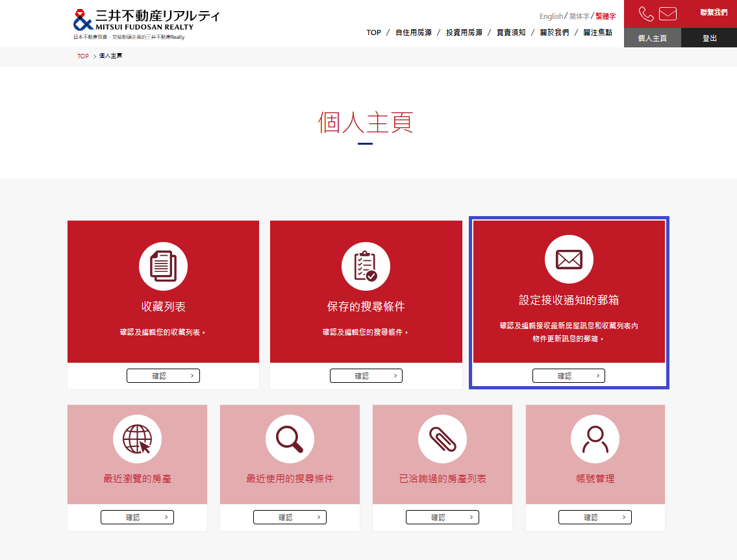Switch language to English

[551, 16]
